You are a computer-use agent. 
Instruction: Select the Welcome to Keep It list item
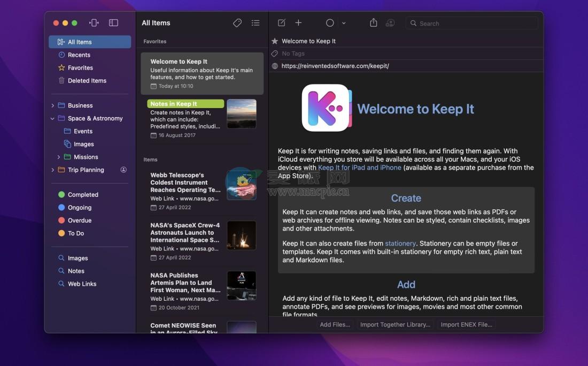(x=202, y=73)
